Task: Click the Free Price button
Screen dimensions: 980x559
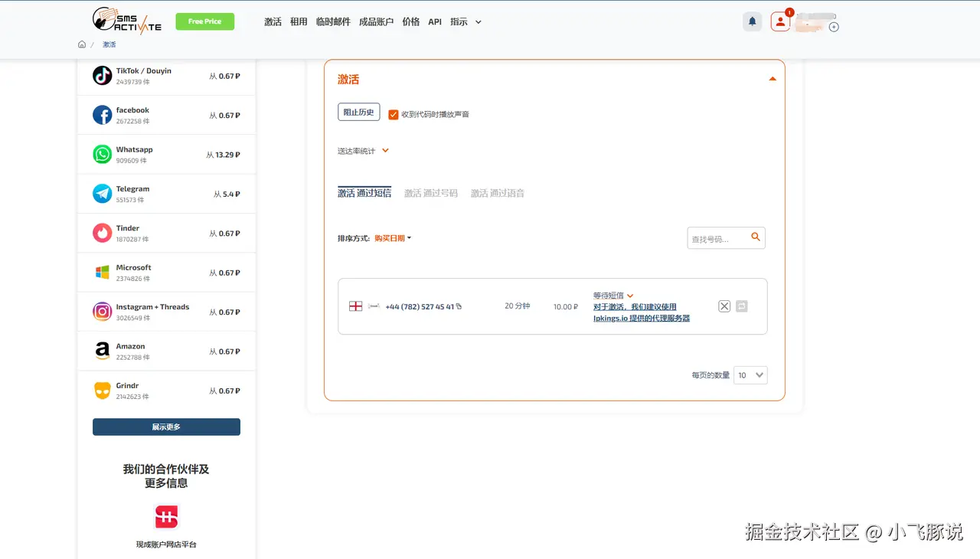Action: click(205, 21)
